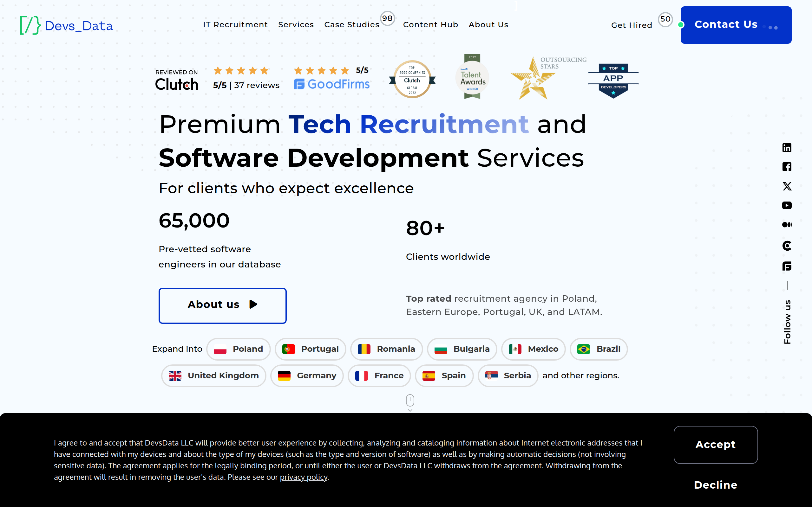812x507 pixels.
Task: Accept the cookie consent
Action: (x=715, y=444)
